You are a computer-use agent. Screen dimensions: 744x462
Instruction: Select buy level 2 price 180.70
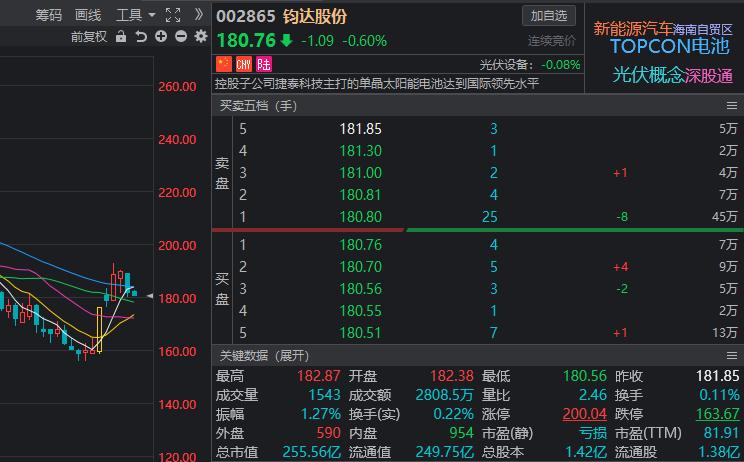point(361,267)
